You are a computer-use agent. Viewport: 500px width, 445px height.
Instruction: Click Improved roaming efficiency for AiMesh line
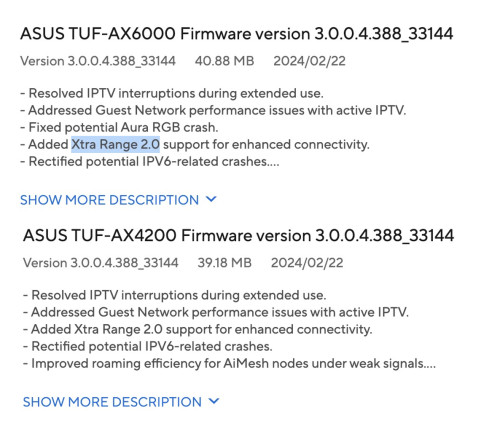pos(229,363)
